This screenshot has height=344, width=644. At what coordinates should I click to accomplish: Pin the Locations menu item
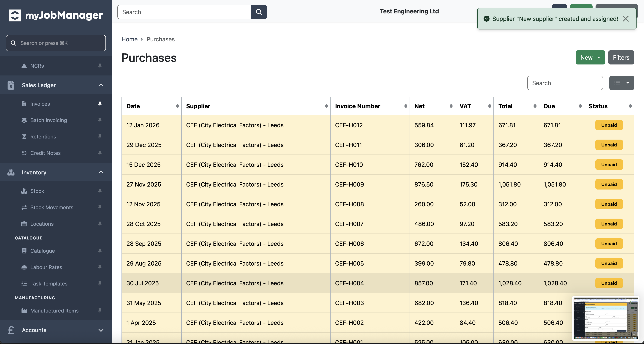click(x=100, y=224)
